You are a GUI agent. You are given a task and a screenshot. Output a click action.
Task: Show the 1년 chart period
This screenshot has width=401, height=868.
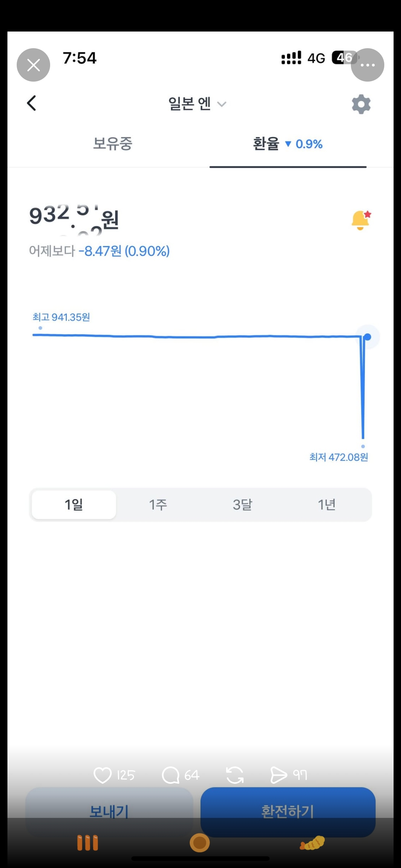(327, 504)
